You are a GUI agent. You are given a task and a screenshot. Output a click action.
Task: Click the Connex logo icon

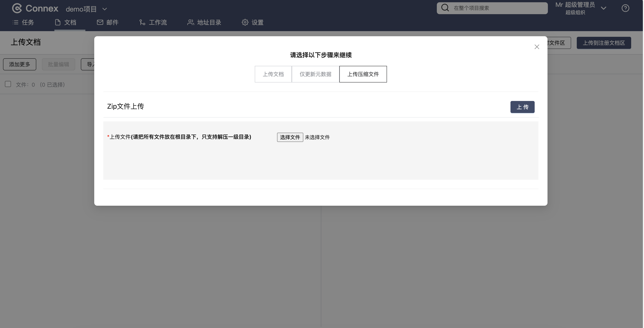coord(17,8)
